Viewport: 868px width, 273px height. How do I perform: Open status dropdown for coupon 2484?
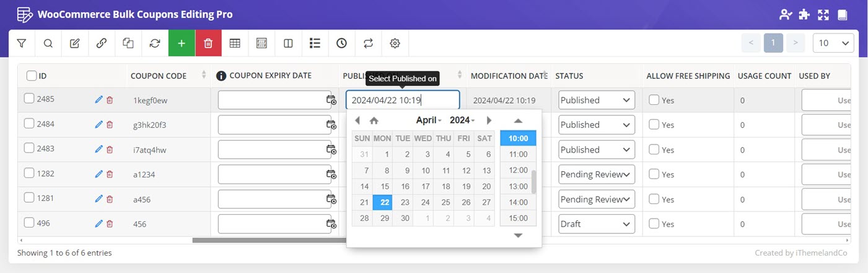tap(597, 125)
